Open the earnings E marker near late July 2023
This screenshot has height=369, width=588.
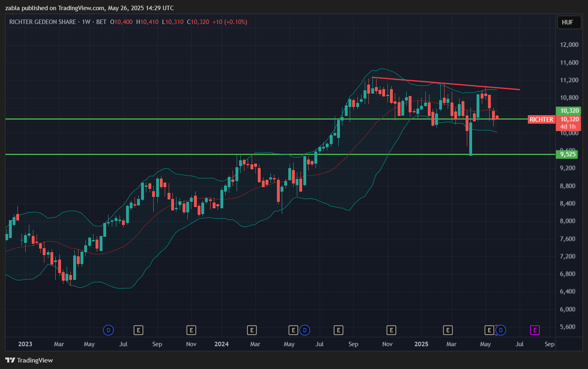(138, 330)
